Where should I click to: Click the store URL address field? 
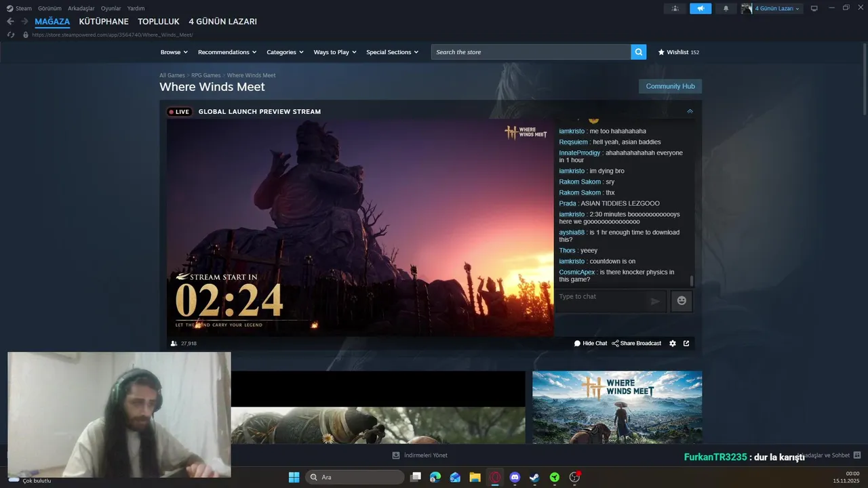(113, 35)
